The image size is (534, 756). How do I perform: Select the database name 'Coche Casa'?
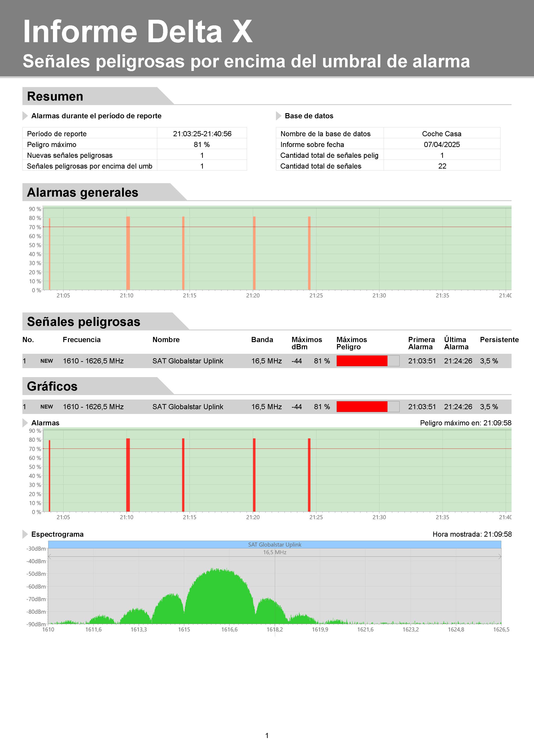[442, 134]
